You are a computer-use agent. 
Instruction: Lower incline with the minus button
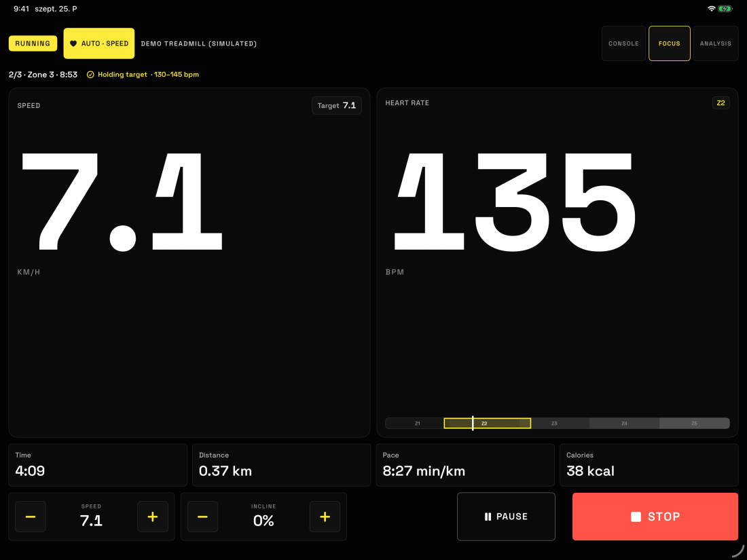(202, 517)
